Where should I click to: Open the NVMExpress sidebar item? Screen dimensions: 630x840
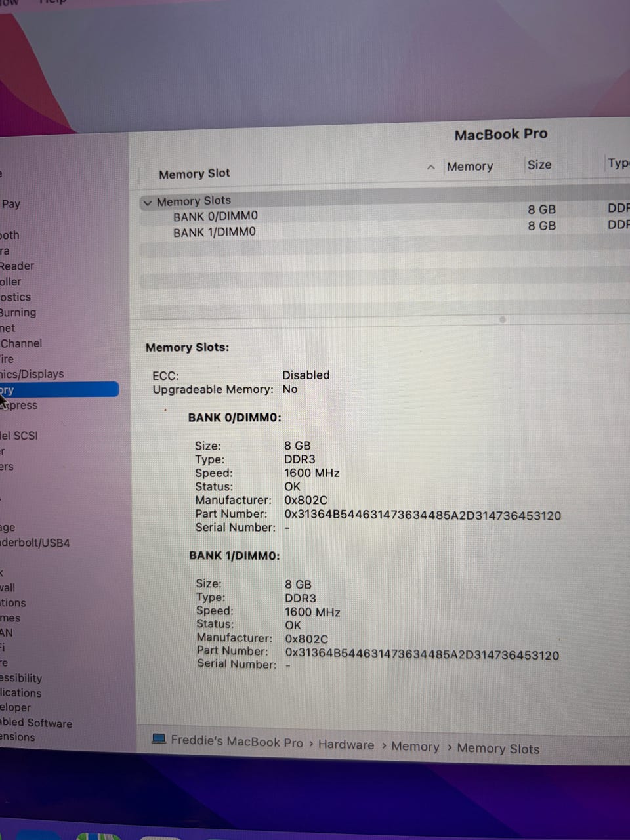[19, 406]
